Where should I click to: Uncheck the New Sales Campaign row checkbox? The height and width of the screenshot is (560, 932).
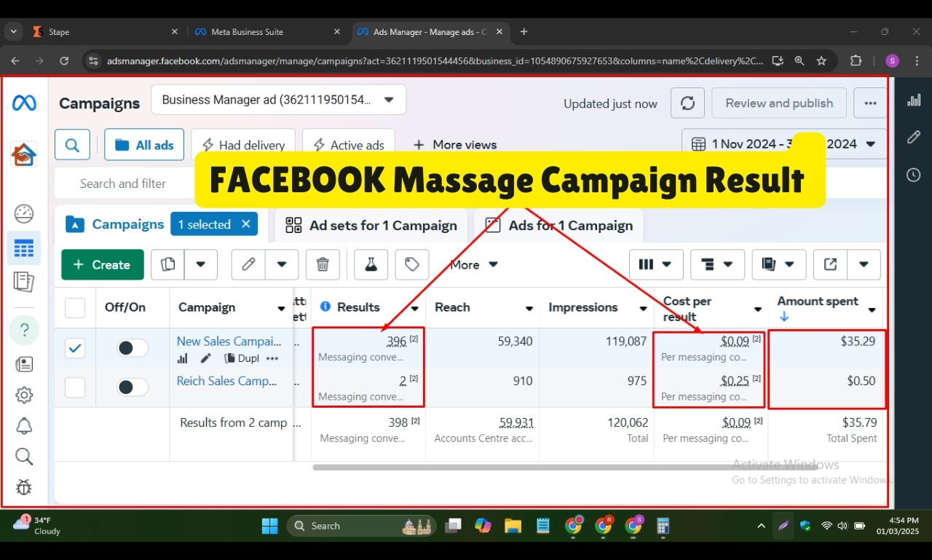pyautogui.click(x=75, y=348)
